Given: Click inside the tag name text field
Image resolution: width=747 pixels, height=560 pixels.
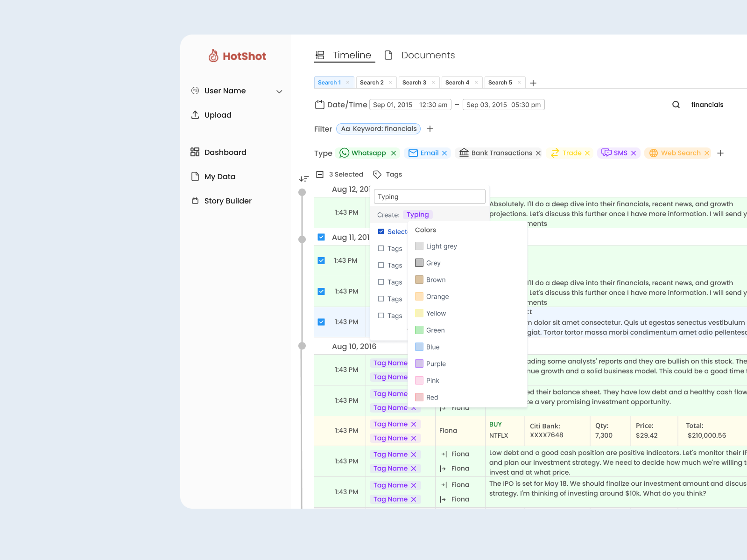Looking at the screenshot, I should [x=429, y=196].
